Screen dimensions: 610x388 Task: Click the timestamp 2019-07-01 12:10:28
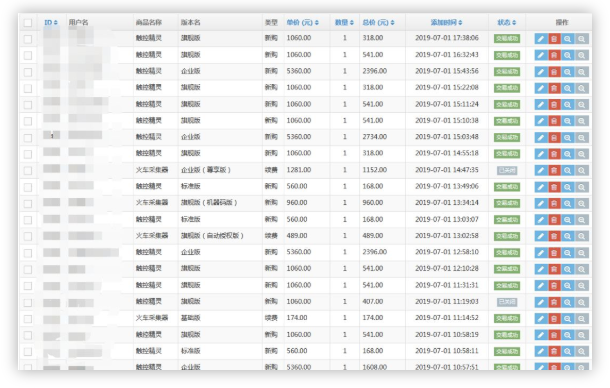click(x=447, y=268)
